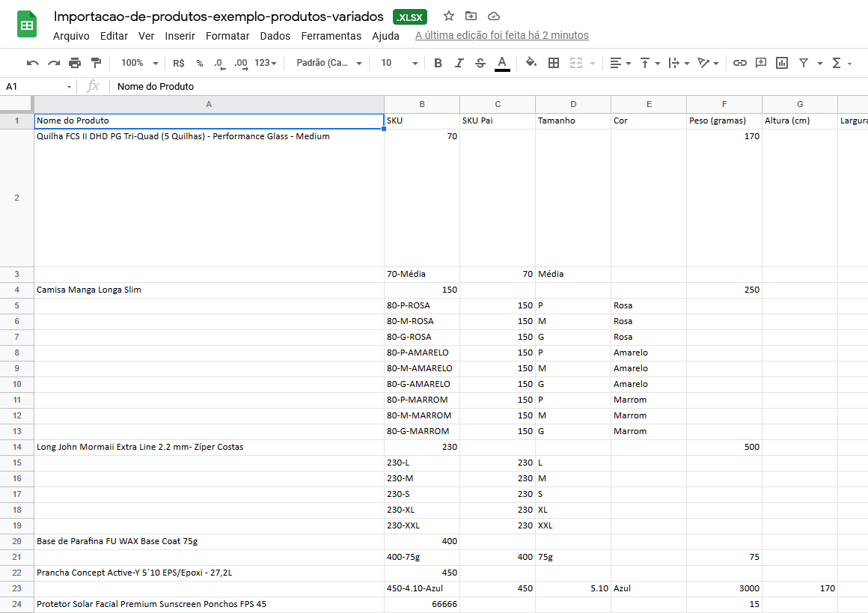
Task: Toggle strikethrough formatting
Action: pyautogui.click(x=480, y=63)
